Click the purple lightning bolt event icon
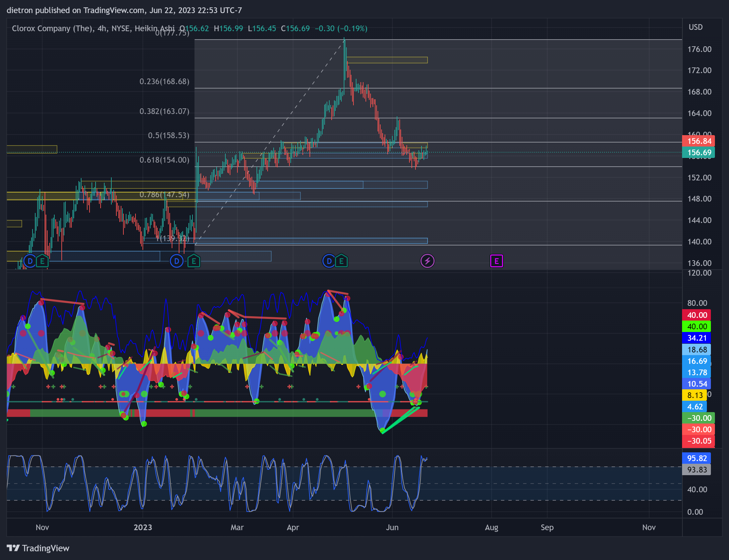 [428, 261]
